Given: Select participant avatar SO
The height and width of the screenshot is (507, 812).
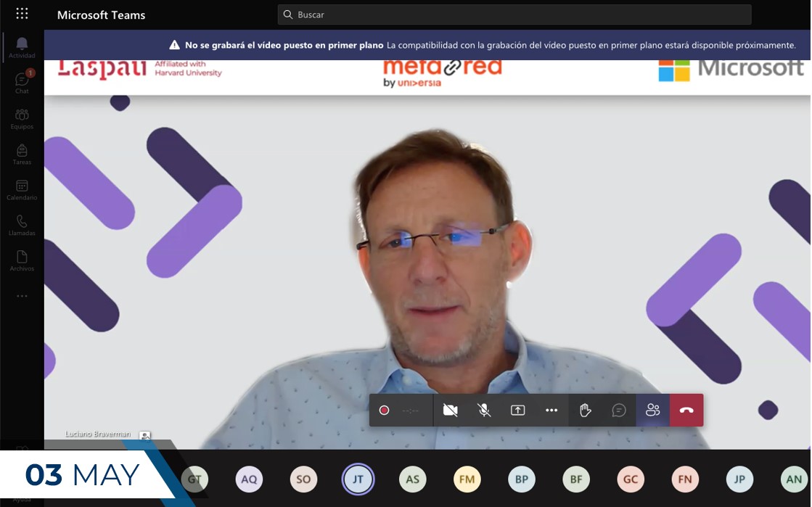Looking at the screenshot, I should pyautogui.click(x=303, y=479).
